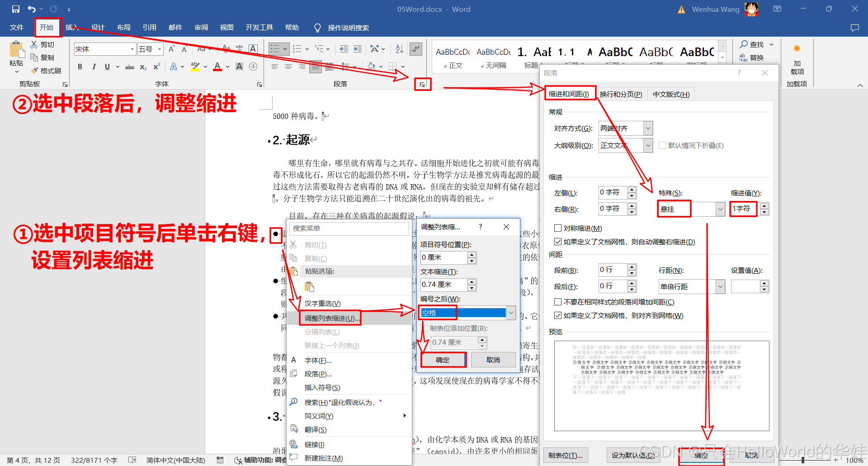
Task: Click the Paste clipboard icon
Action: click(x=17, y=49)
